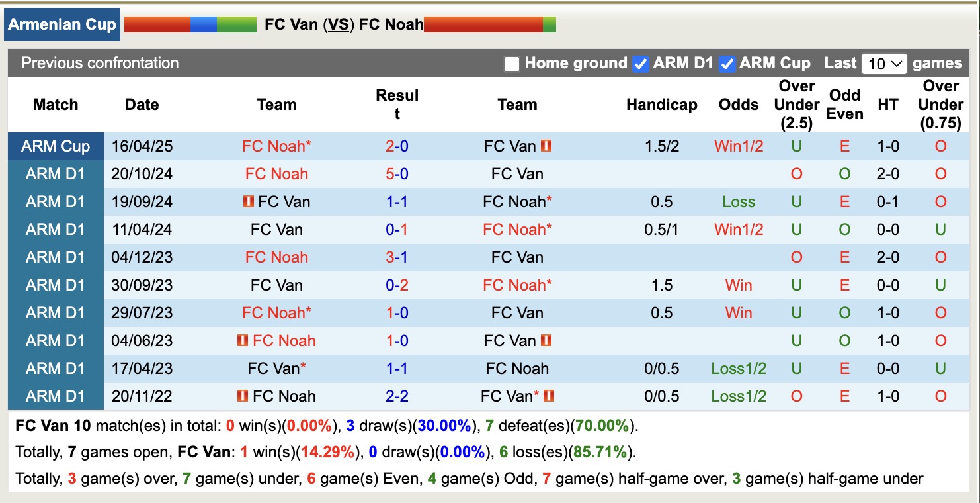This screenshot has height=503, width=980.
Task: Enable the Home ground checkbox
Action: (511, 64)
